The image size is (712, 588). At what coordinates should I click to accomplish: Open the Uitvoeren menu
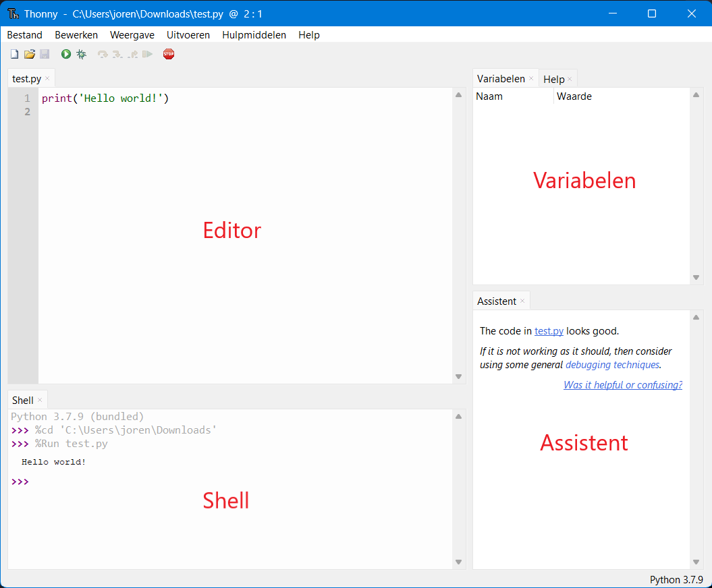tap(188, 35)
